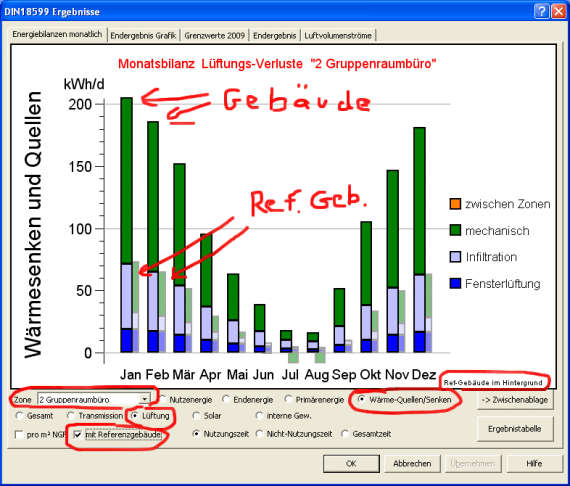This screenshot has width=570, height=486.
Task: Click the title bar help question-mark icon
Action: click(x=541, y=11)
